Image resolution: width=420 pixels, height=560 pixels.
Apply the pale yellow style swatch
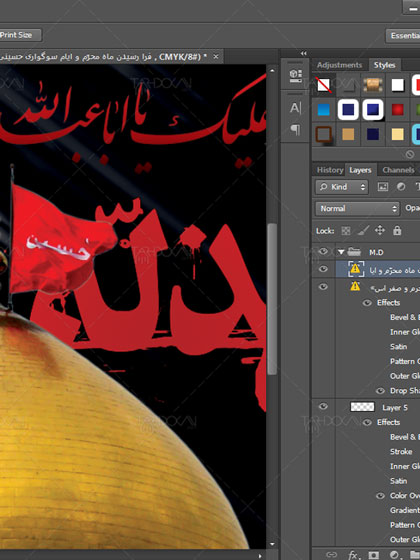[x=398, y=134]
